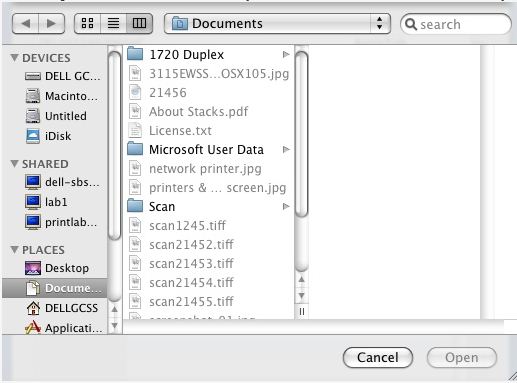The image size is (517, 383).
Task: Switch to list view mode
Action: point(113,23)
